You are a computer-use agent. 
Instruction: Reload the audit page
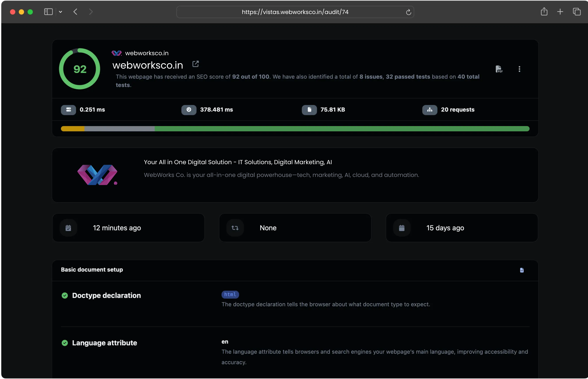(x=408, y=12)
